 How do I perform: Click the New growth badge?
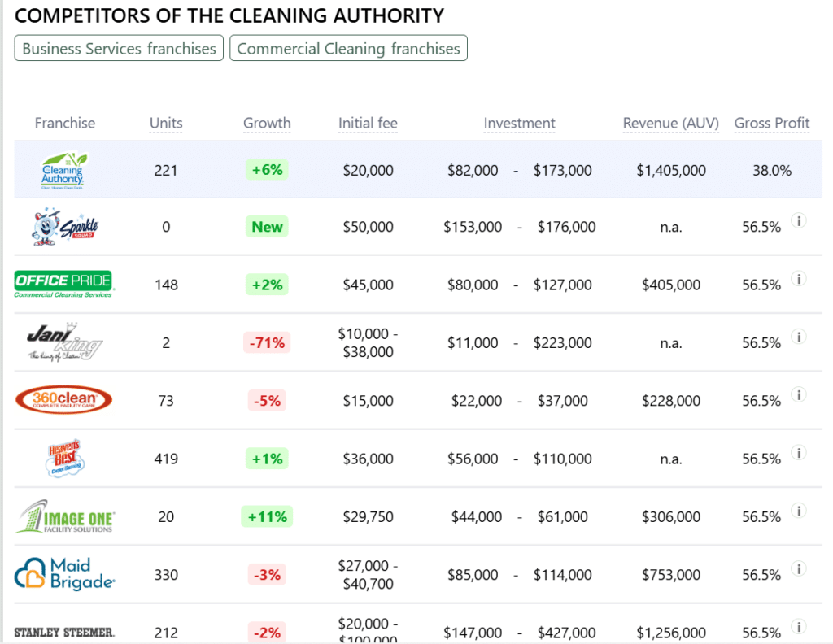click(267, 227)
